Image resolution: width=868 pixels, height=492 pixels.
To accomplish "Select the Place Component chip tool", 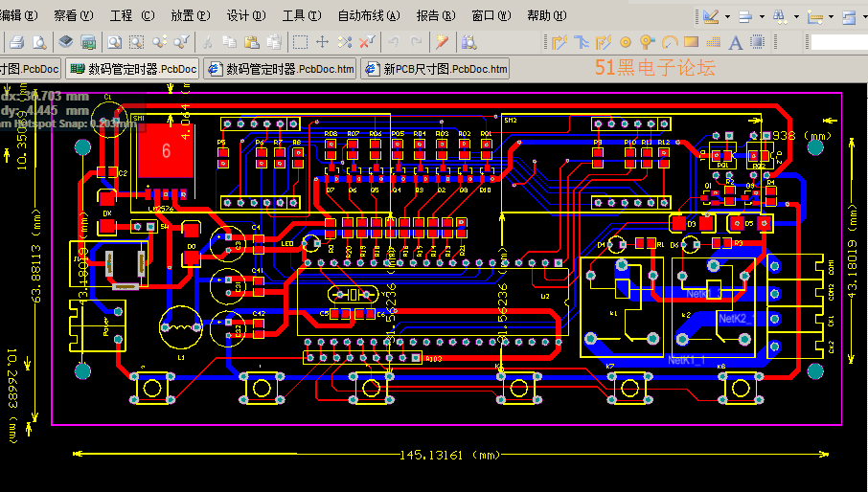I will click(758, 42).
